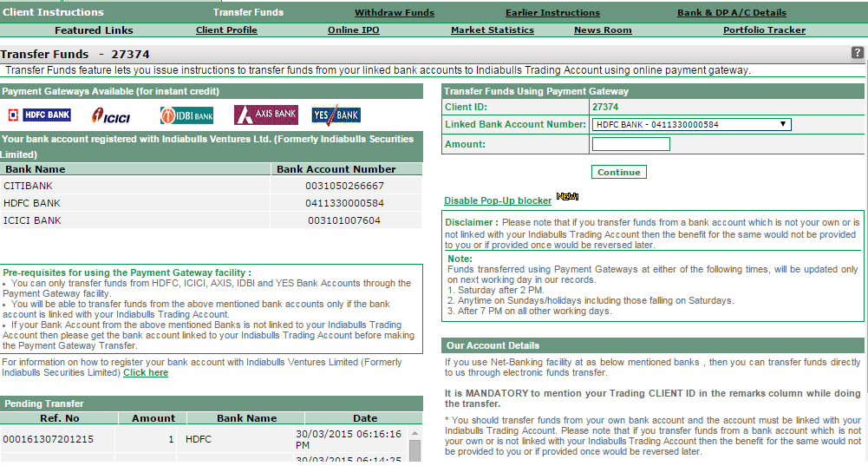Open the Market Statistics page
This screenshot has height=466, width=868.
(492, 30)
